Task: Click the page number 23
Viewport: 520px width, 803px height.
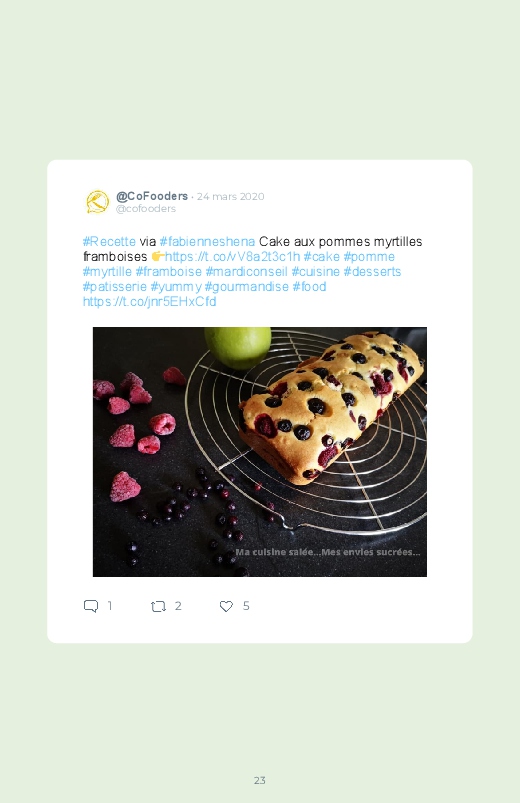Action: pyautogui.click(x=260, y=780)
